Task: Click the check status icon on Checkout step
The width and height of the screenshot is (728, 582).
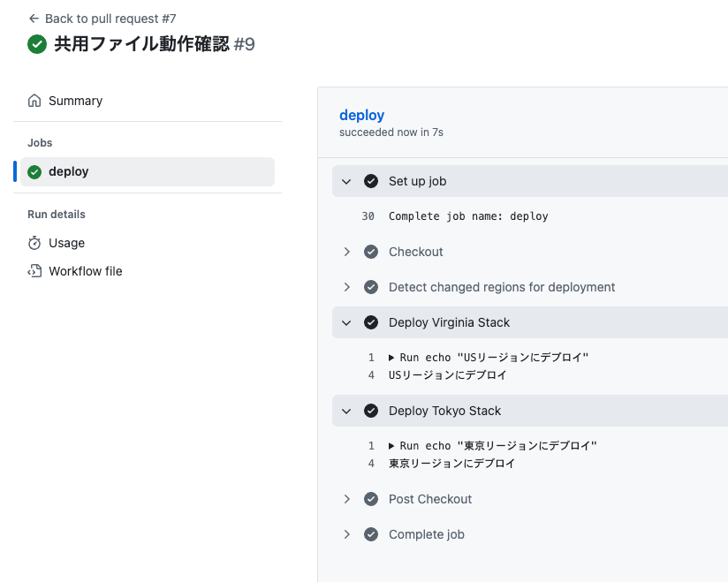Action: tap(371, 252)
